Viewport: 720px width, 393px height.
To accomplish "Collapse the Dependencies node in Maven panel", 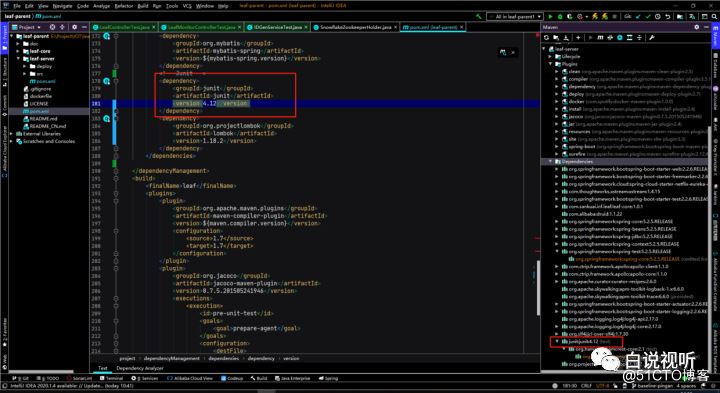I will [551, 162].
